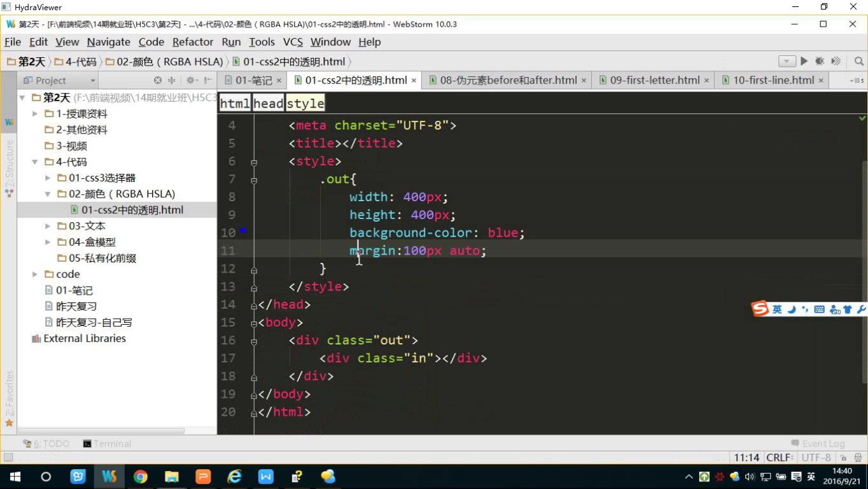Image resolution: width=868 pixels, height=489 pixels.
Task: Open the Favorites side tool window
Action: (9, 399)
